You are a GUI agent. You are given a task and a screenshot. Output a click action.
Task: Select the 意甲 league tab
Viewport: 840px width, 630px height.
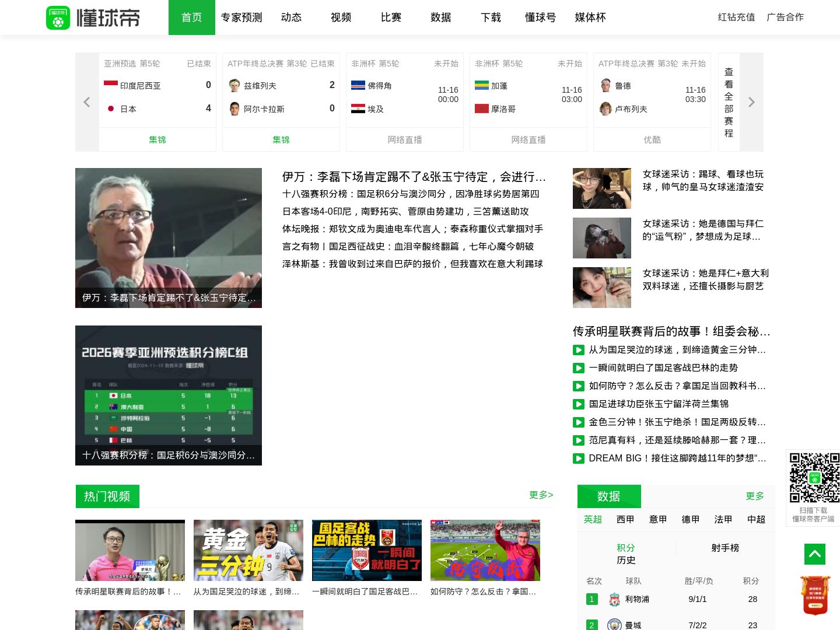659,519
